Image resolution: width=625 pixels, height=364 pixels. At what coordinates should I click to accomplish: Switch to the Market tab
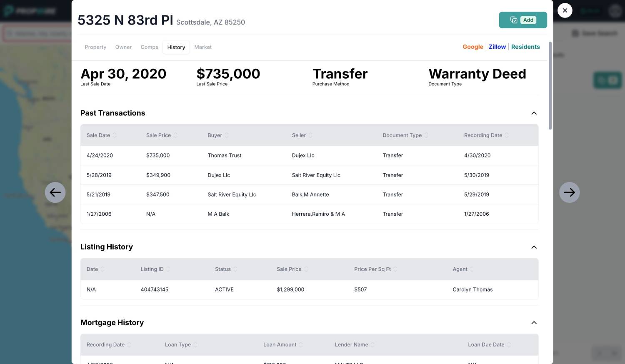pos(203,47)
